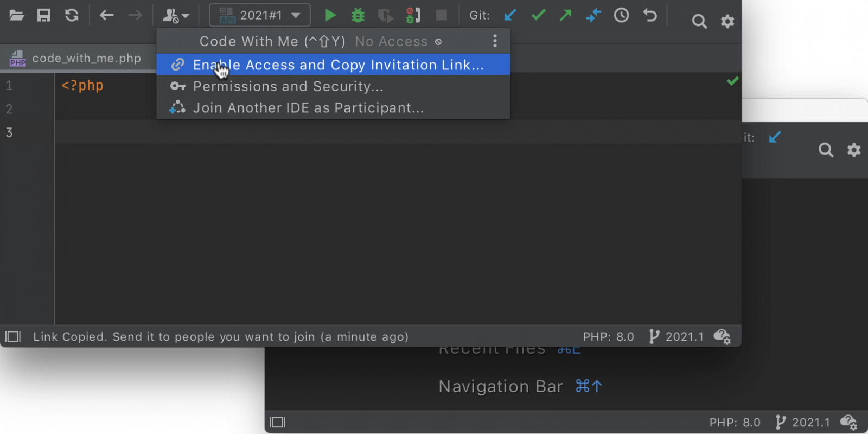Click the search magnifier in back window
868x434 pixels.
pos(826,150)
